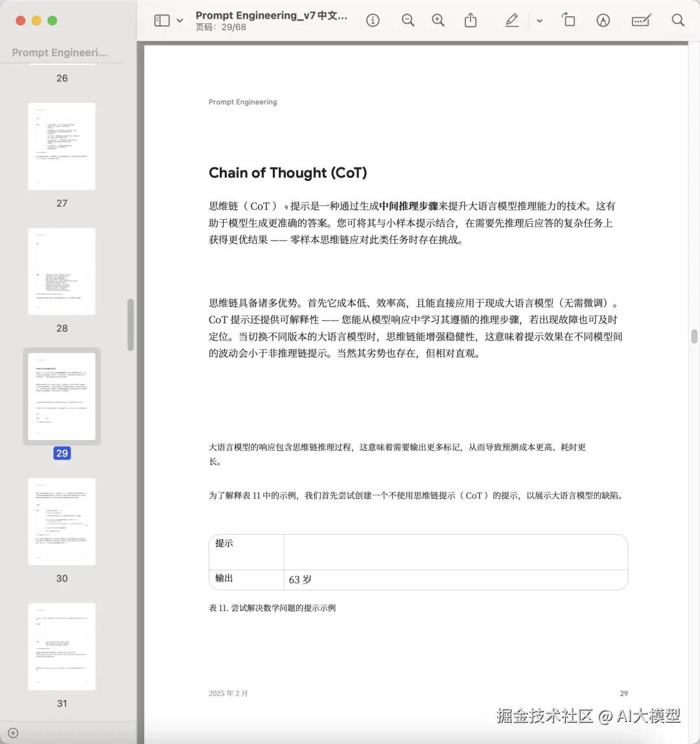
Task: Expand sidebar view options chevron
Action: 180,21
